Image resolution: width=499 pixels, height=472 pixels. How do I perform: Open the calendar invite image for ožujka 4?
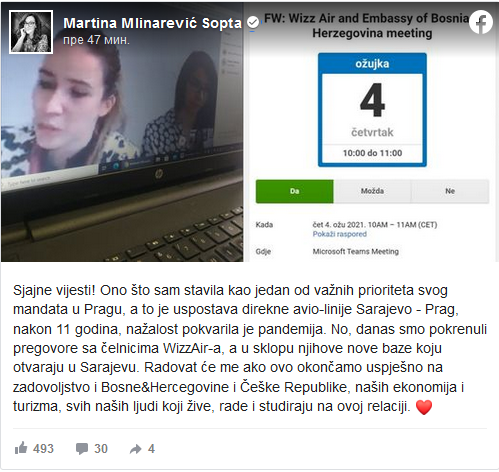coord(372,132)
